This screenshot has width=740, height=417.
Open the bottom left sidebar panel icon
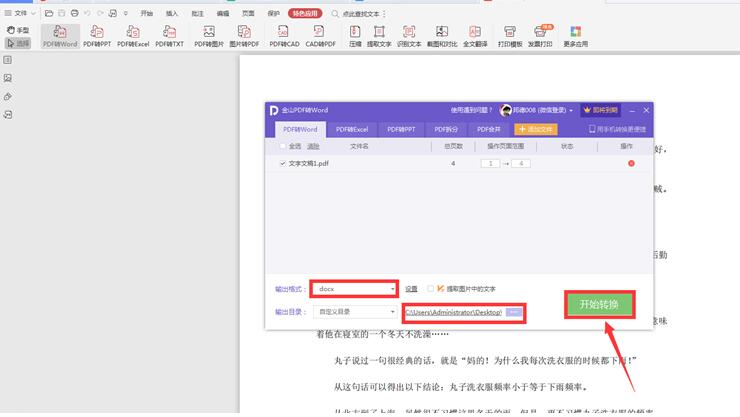8,115
